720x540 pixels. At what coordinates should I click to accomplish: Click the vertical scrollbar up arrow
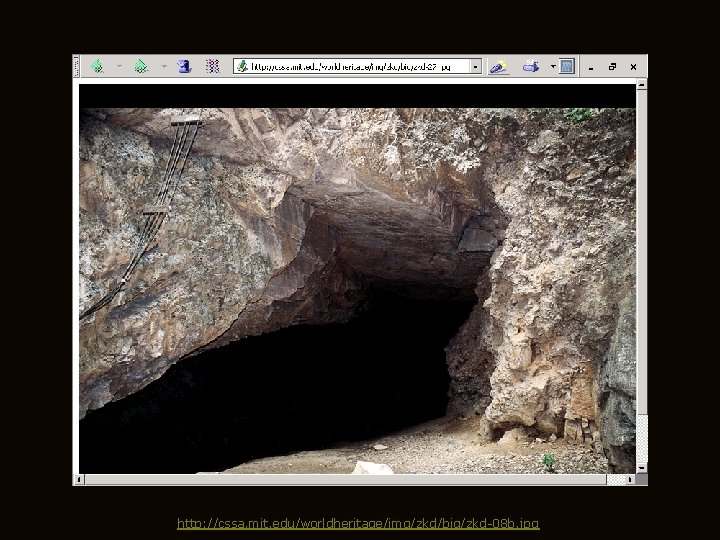[x=641, y=84]
